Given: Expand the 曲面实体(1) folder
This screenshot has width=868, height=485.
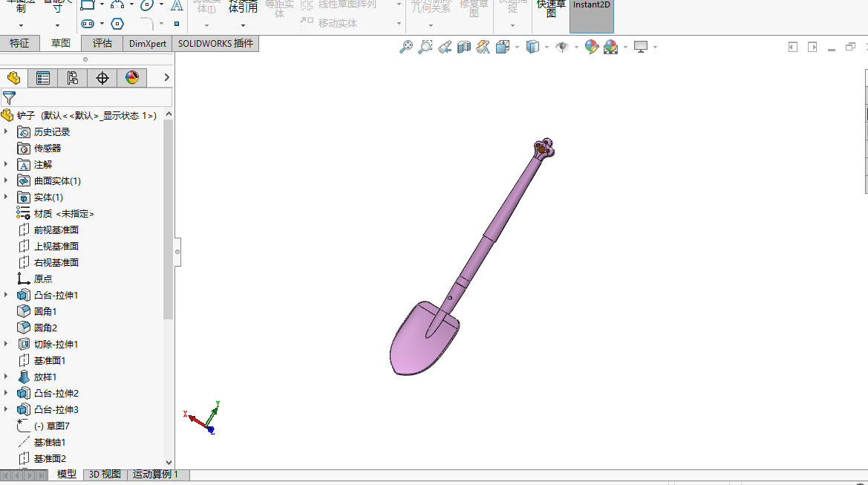Looking at the screenshot, I should [6, 180].
